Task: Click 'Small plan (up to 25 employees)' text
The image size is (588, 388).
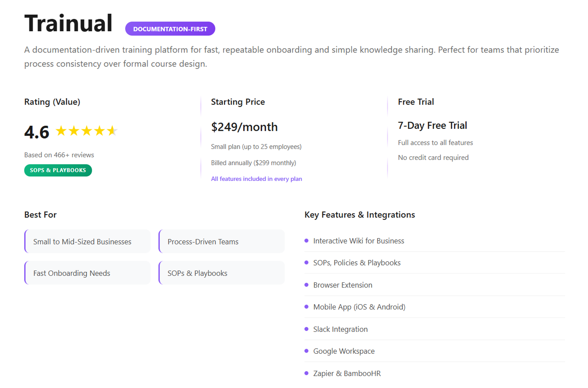Action: pyautogui.click(x=256, y=147)
